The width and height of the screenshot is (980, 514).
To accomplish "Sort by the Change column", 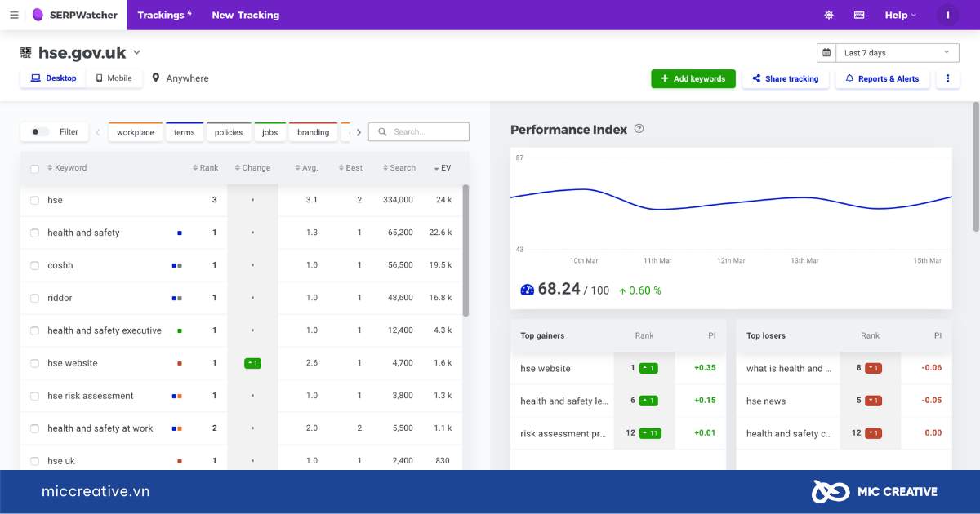I will 252,168.
